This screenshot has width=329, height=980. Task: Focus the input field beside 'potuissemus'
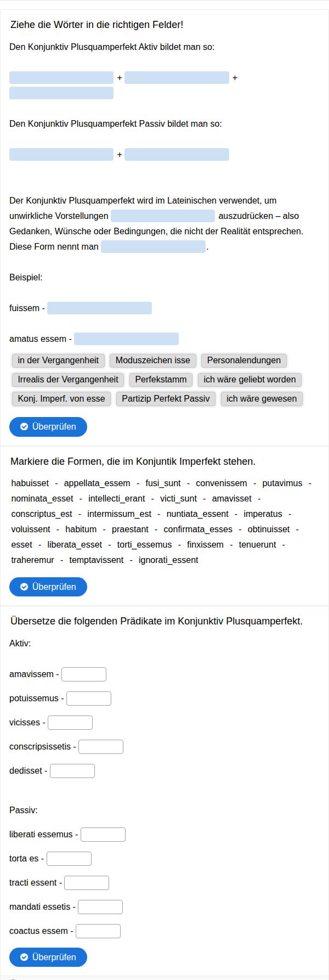[x=89, y=699]
